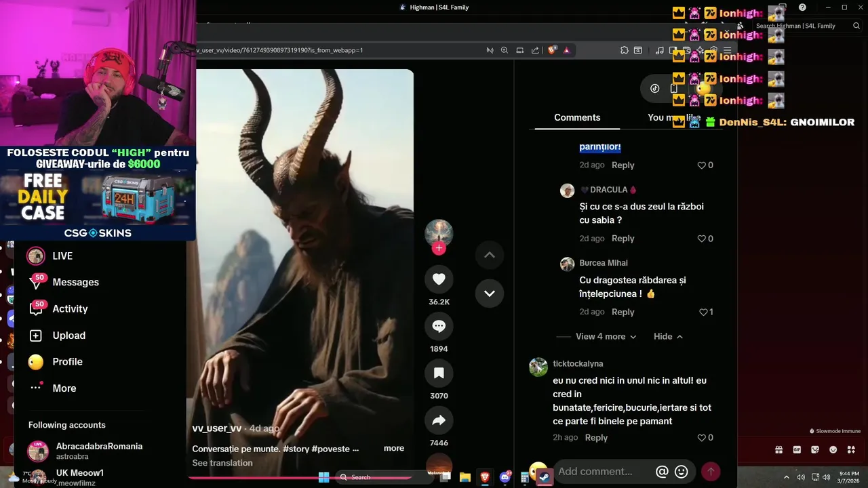Open Discord from the taskbar
Image resolution: width=868 pixels, height=488 pixels.
505,477
